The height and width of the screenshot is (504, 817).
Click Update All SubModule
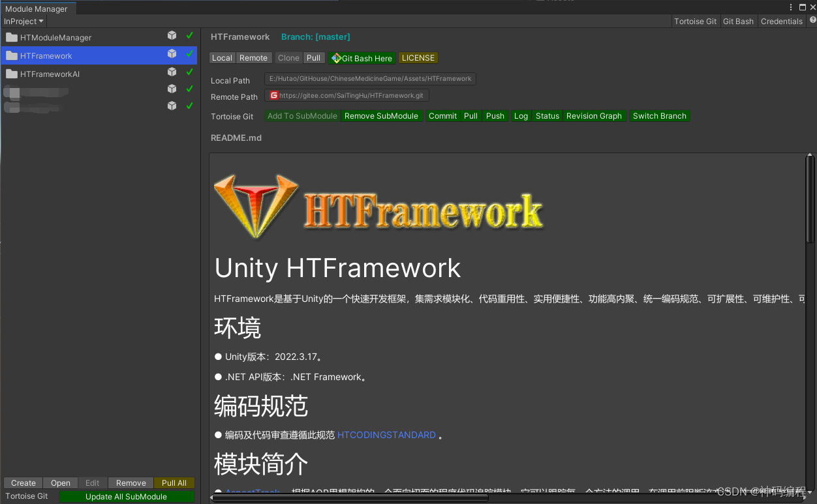[127, 497]
